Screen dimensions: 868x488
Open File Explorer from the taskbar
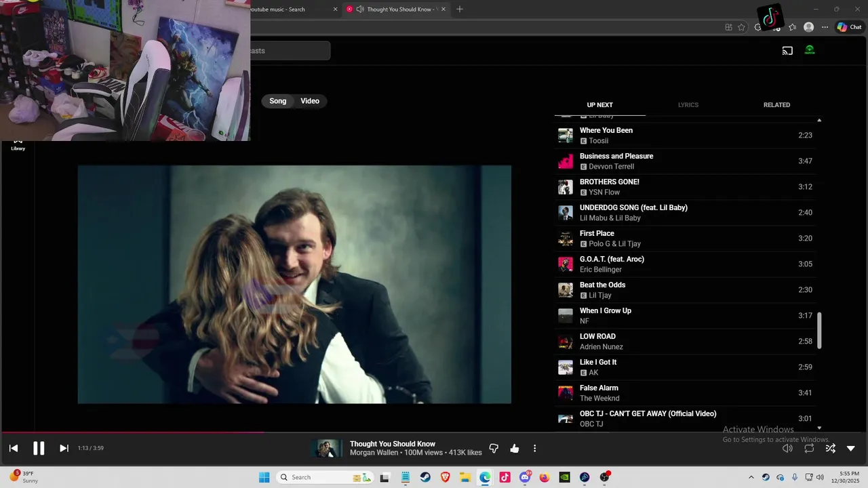click(465, 477)
